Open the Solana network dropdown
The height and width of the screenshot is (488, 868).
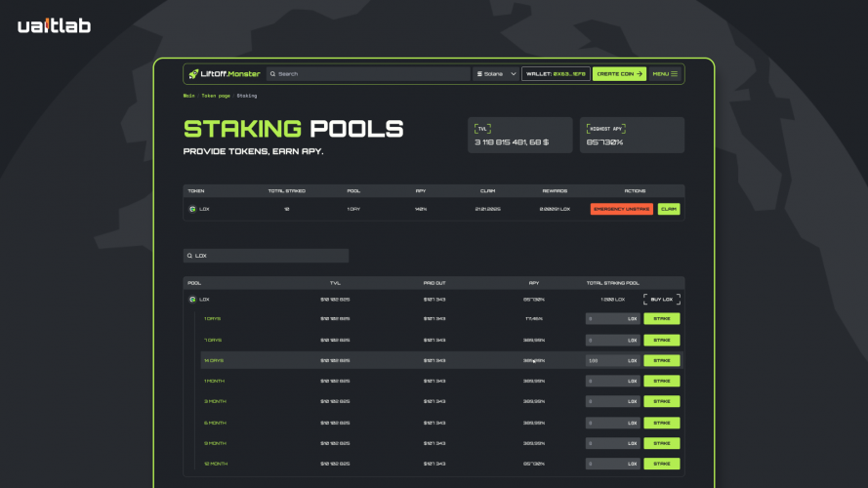pyautogui.click(x=495, y=73)
